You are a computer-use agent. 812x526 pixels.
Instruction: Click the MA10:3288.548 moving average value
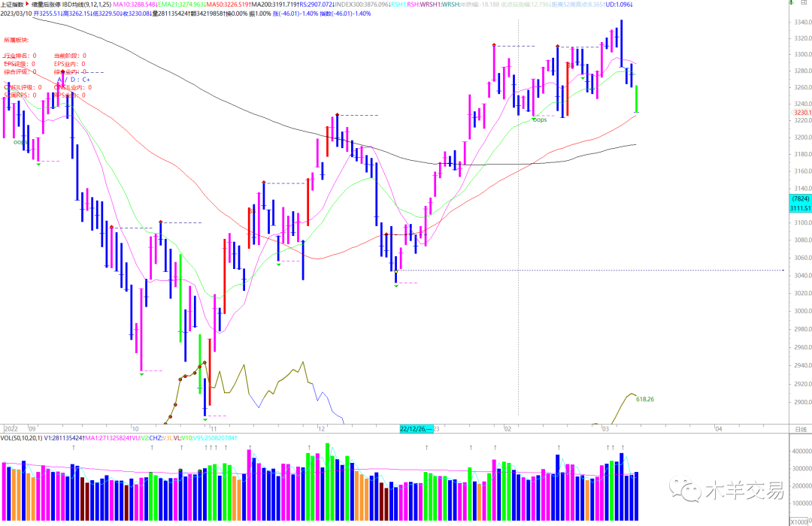[x=135, y=5]
